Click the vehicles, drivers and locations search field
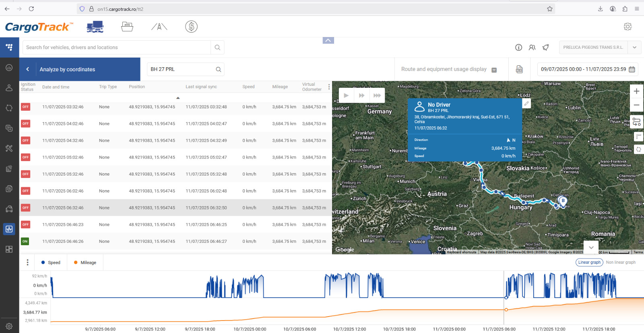 tap(117, 48)
